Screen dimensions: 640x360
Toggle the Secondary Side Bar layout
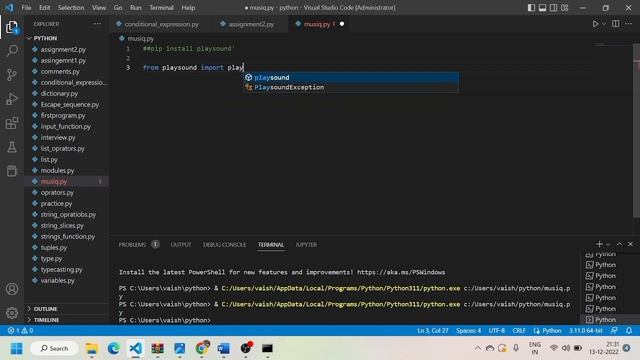(x=553, y=8)
